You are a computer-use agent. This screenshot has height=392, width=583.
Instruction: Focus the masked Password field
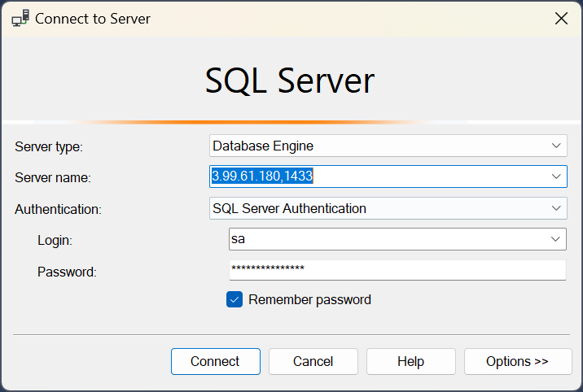[x=397, y=269]
